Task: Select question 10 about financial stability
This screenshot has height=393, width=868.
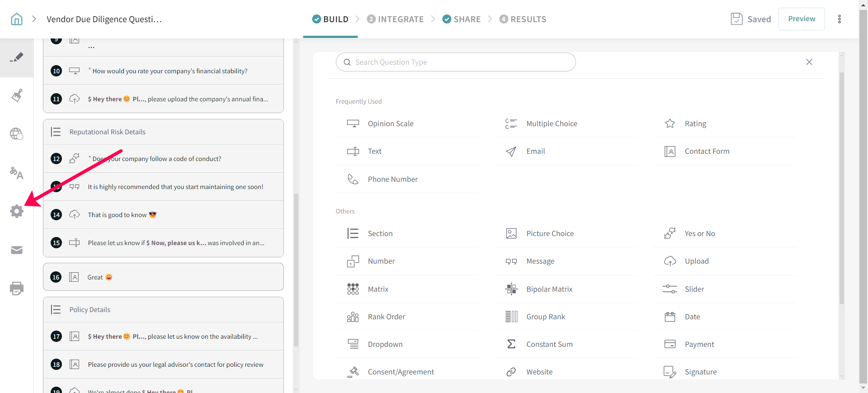Action: point(170,71)
